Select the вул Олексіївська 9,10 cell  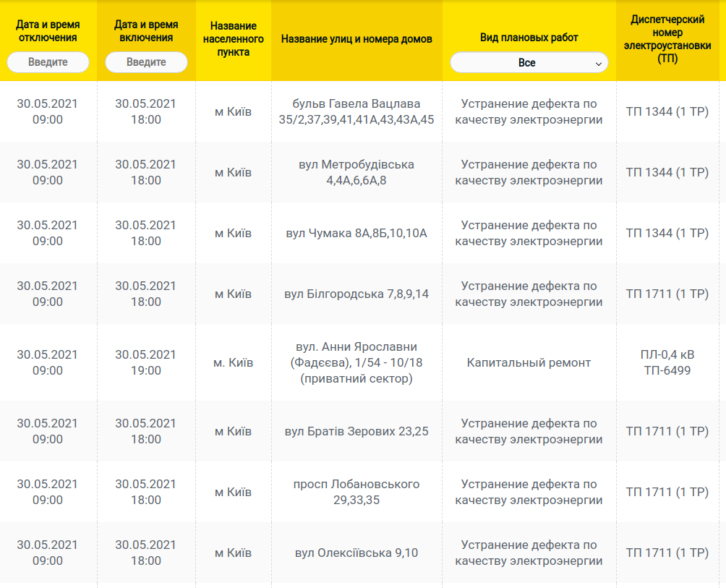point(356,553)
